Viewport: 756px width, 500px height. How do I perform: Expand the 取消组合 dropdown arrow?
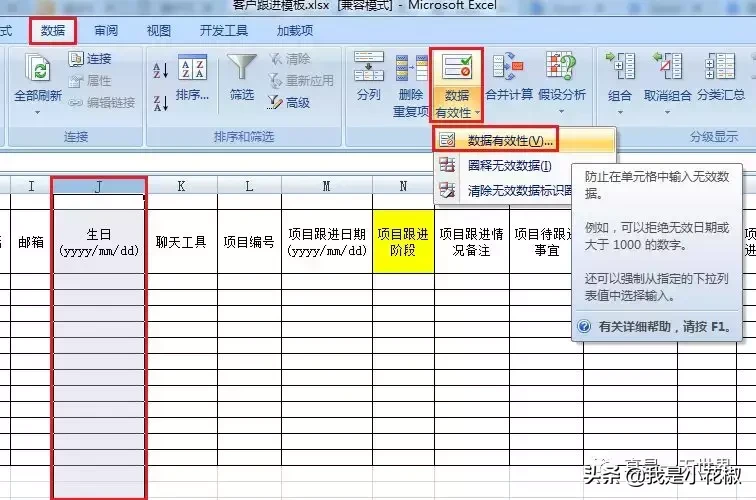point(668,112)
